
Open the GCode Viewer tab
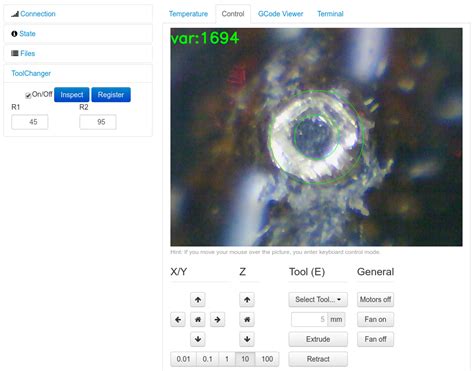(x=281, y=14)
